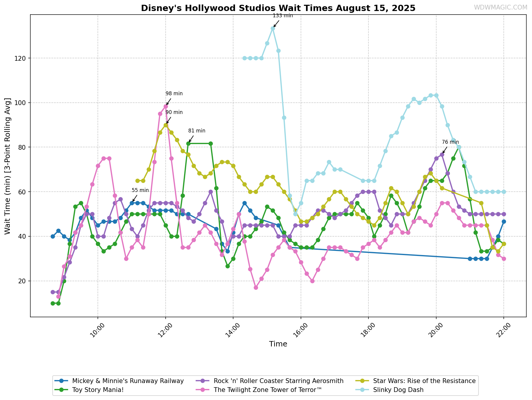Click the Slinky Dog Dash 133 min peak data point
The image size is (532, 400).
(273, 28)
